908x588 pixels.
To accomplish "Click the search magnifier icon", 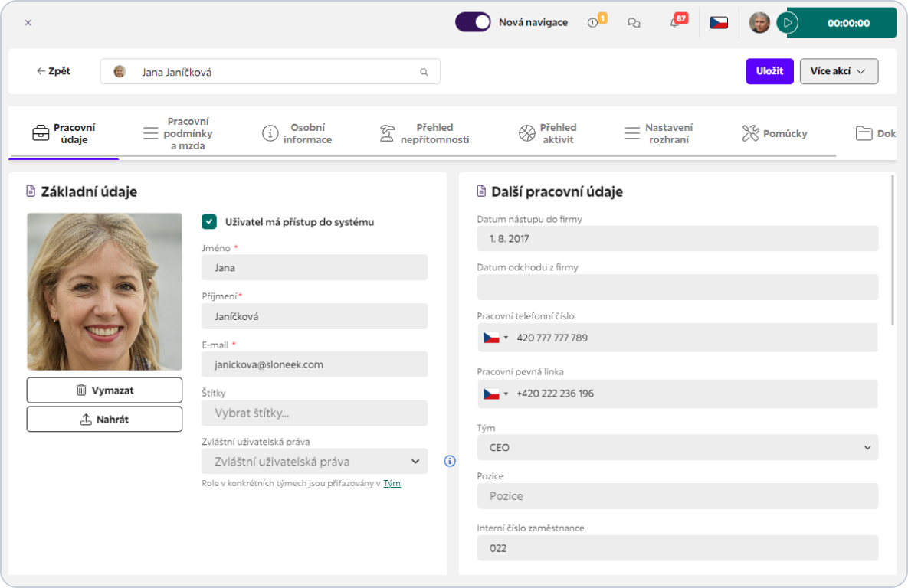I will [x=424, y=72].
